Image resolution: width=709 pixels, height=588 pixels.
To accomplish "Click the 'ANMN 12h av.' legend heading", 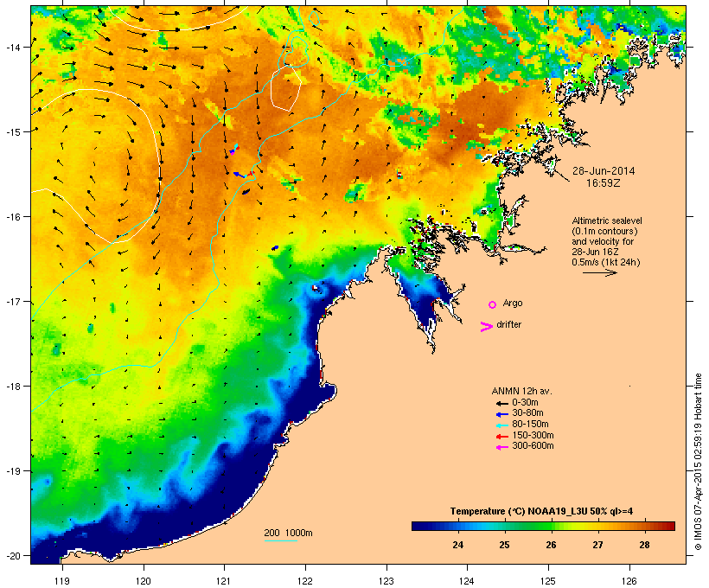I will tap(521, 391).
